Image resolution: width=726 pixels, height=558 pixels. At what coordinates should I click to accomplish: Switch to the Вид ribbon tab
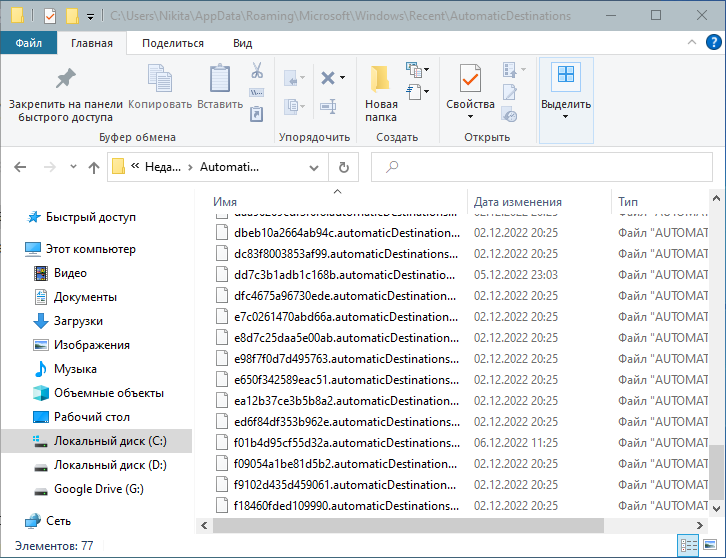click(243, 43)
